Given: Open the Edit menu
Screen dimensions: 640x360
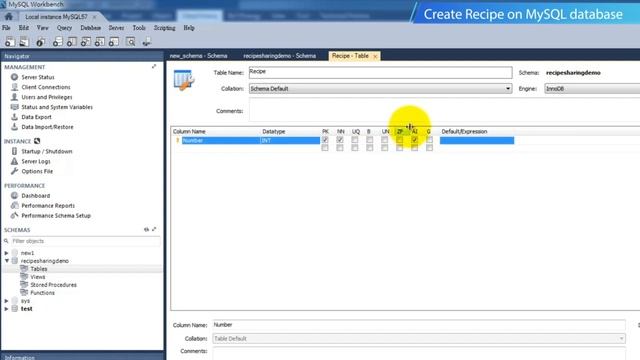Looking at the screenshot, I should pos(24,28).
